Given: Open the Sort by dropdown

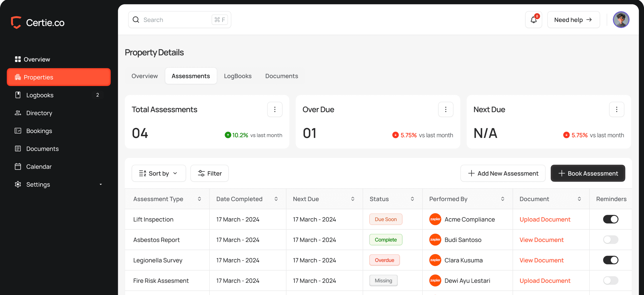Looking at the screenshot, I should pos(159,173).
